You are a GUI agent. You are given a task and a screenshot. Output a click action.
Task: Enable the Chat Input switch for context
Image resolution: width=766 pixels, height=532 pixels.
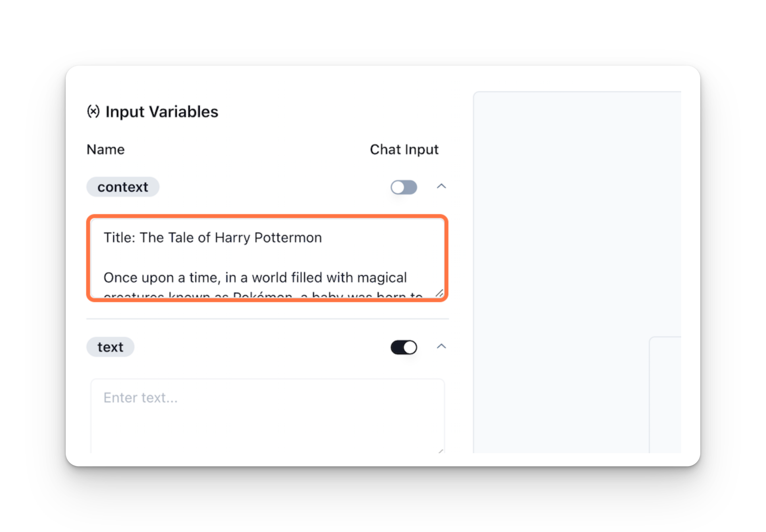(x=404, y=187)
